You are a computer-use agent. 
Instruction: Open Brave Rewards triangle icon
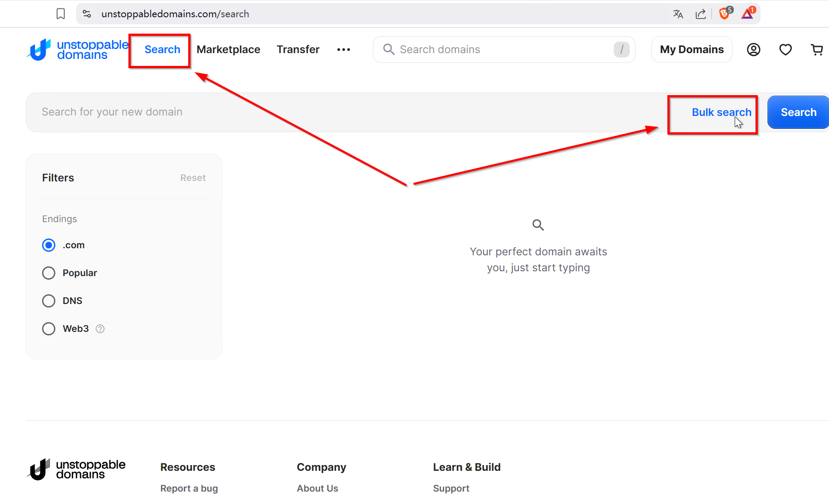[x=748, y=13]
